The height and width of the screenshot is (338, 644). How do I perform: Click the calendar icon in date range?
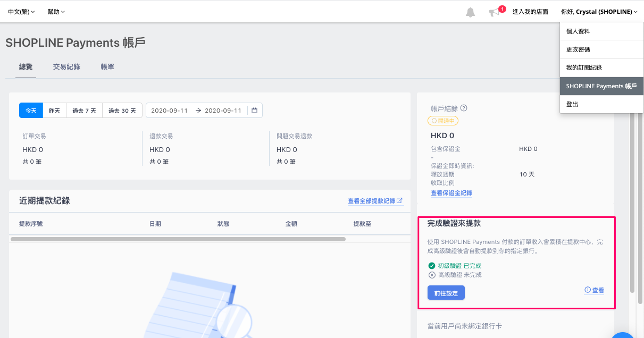tap(254, 111)
